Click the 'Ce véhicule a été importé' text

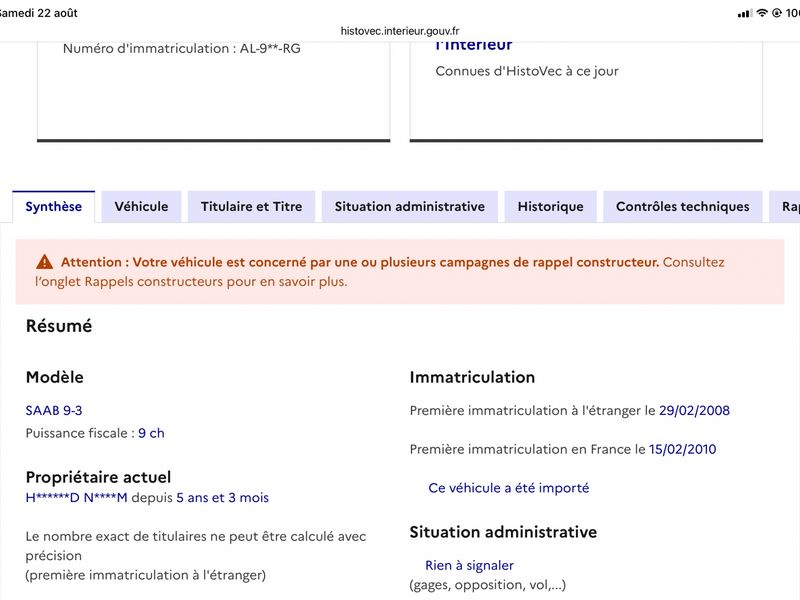coord(509,488)
